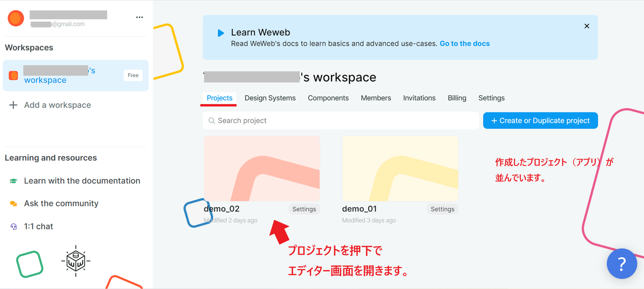The width and height of the screenshot is (644, 289).
Task: Click the workspace orange square icon
Action: 13,75
